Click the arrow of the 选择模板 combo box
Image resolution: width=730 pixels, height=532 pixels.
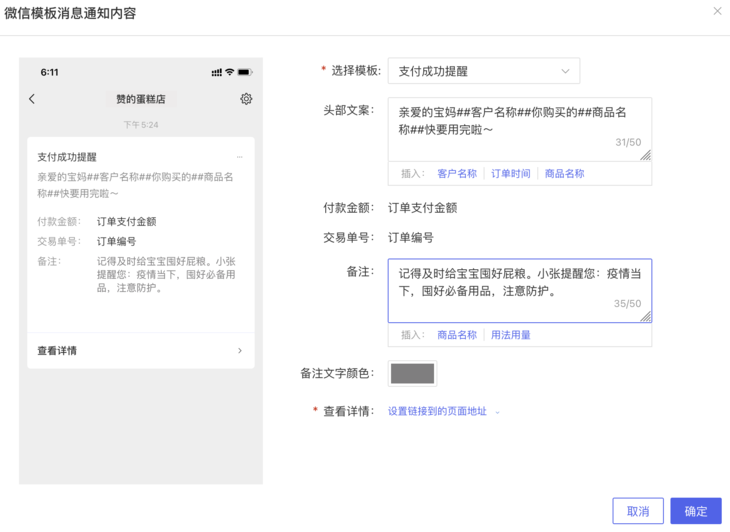pos(565,71)
